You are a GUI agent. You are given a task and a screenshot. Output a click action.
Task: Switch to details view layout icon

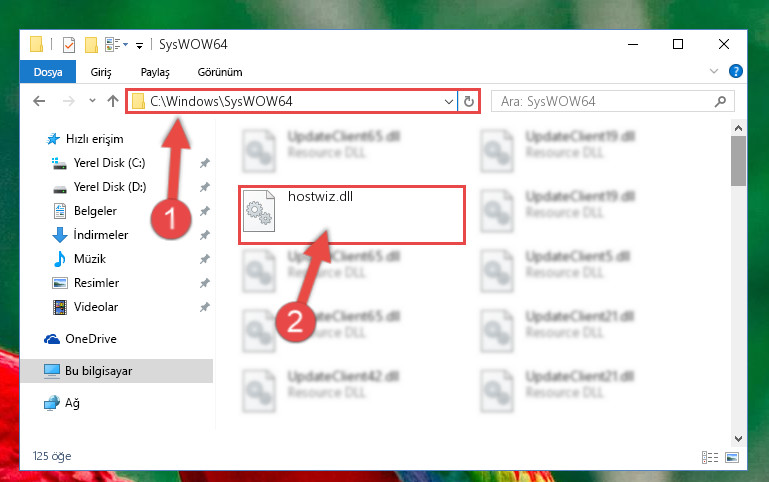point(710,457)
